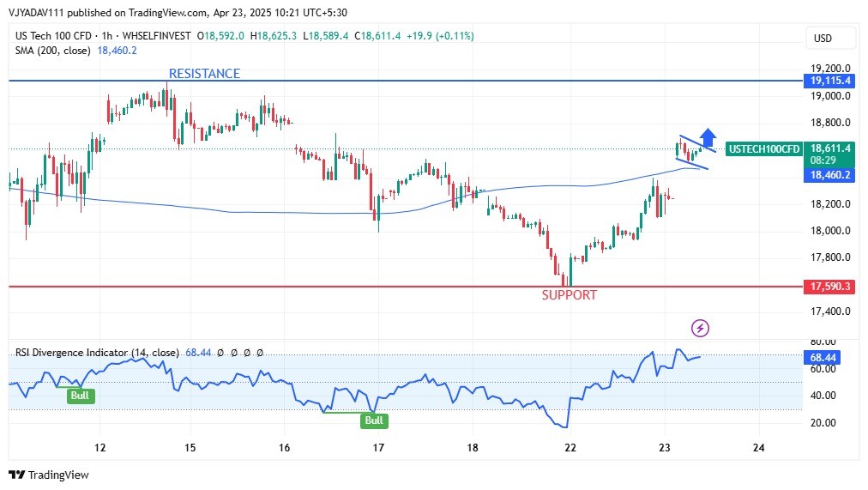Click the blue 19,115.4 resistance price label
868x490 pixels.
coord(829,81)
